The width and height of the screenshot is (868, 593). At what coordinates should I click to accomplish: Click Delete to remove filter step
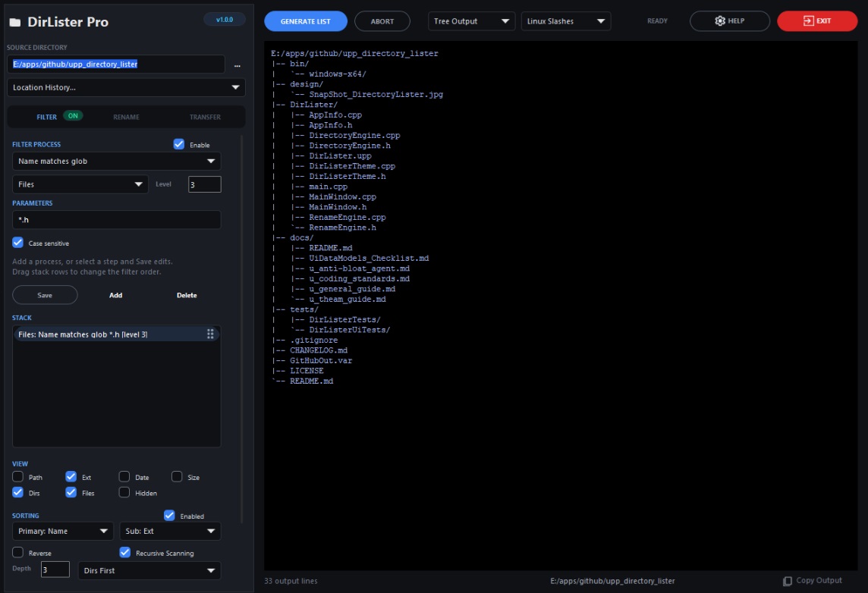187,295
